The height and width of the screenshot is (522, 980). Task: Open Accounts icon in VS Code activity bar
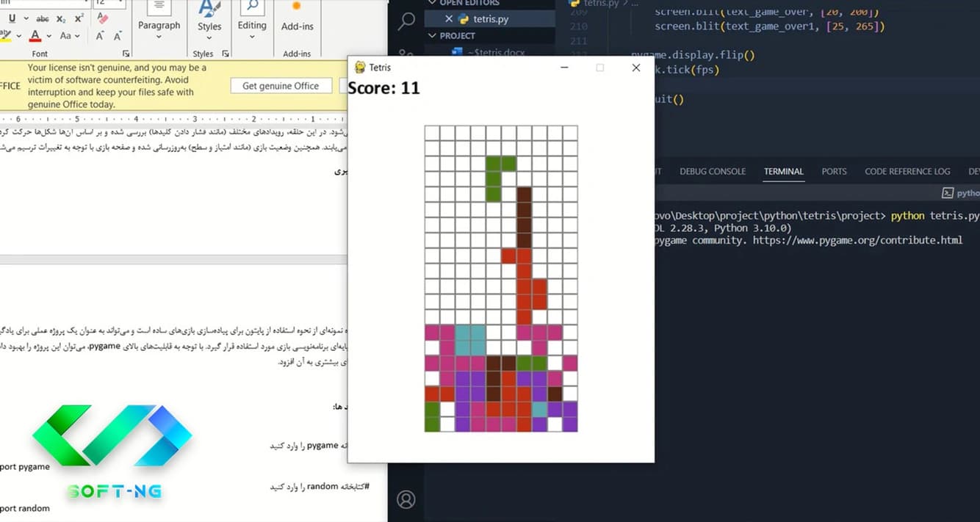point(406,499)
